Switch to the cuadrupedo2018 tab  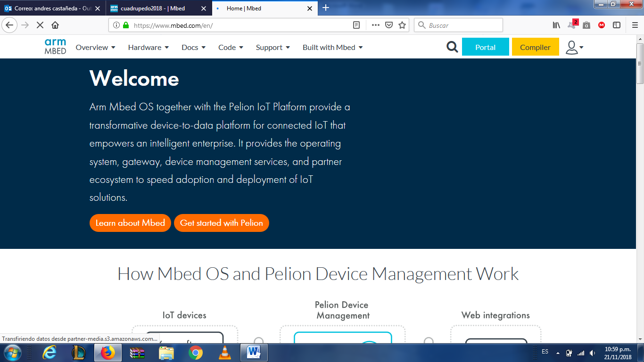tap(152, 8)
